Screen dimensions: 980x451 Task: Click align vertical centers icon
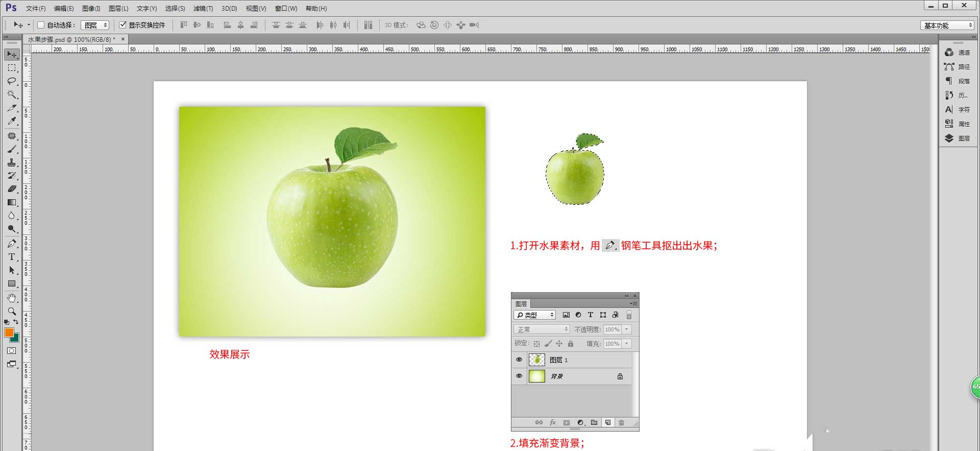[197, 25]
